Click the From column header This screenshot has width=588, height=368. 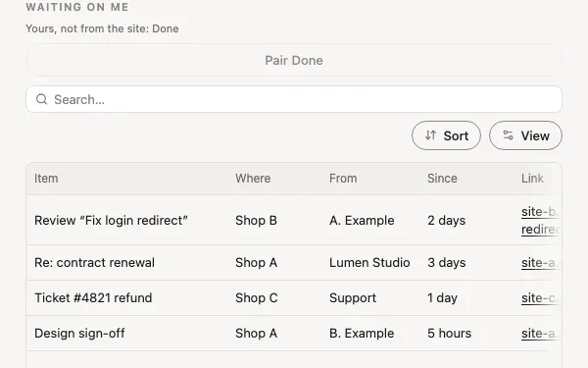[x=343, y=179]
